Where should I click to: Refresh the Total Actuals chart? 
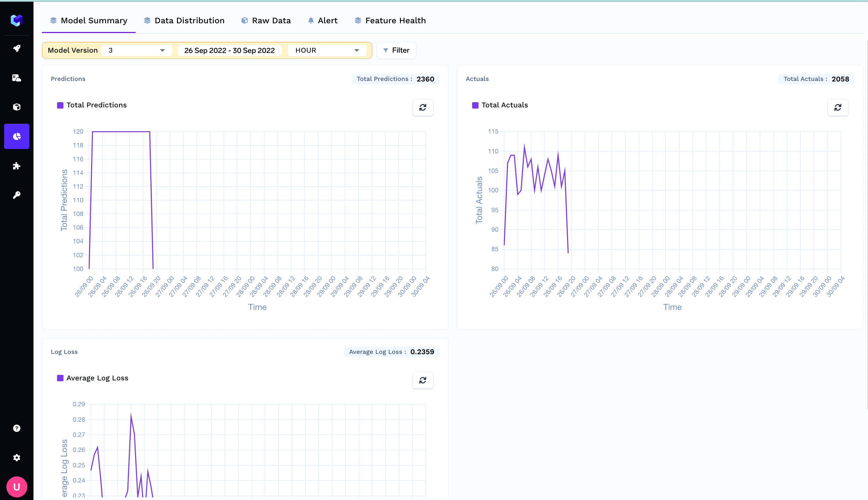(x=837, y=107)
